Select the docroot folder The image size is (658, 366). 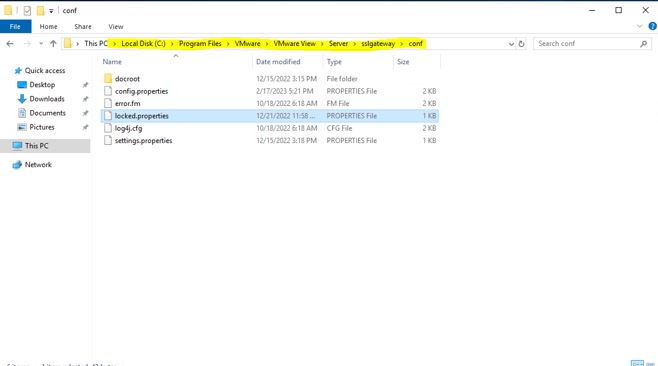click(x=127, y=79)
